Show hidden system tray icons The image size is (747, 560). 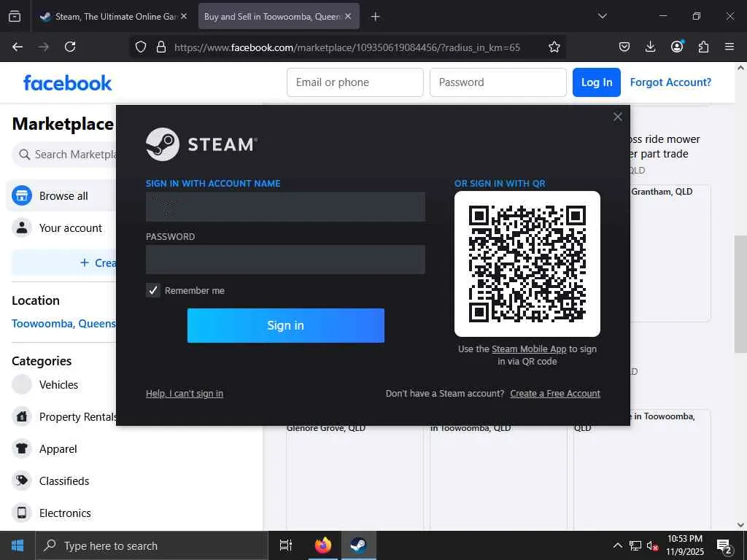[x=617, y=545]
